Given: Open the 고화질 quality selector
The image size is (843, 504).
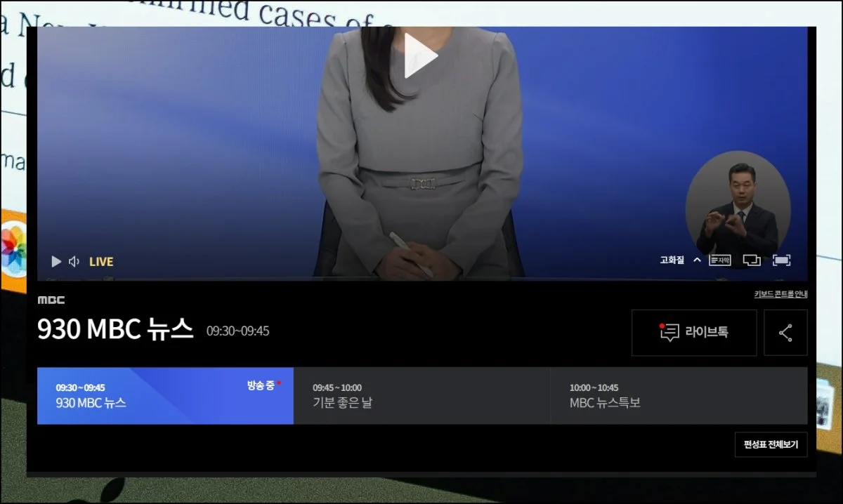Looking at the screenshot, I should click(672, 260).
